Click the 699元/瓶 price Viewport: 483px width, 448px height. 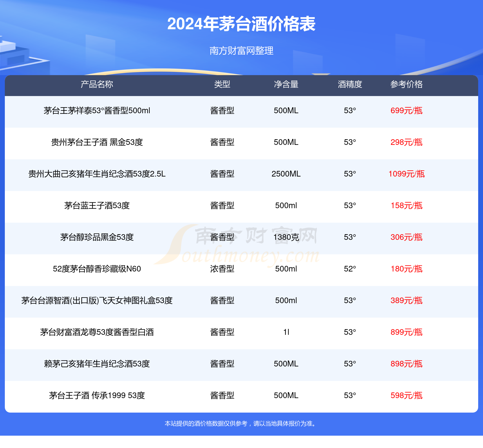tap(406, 111)
